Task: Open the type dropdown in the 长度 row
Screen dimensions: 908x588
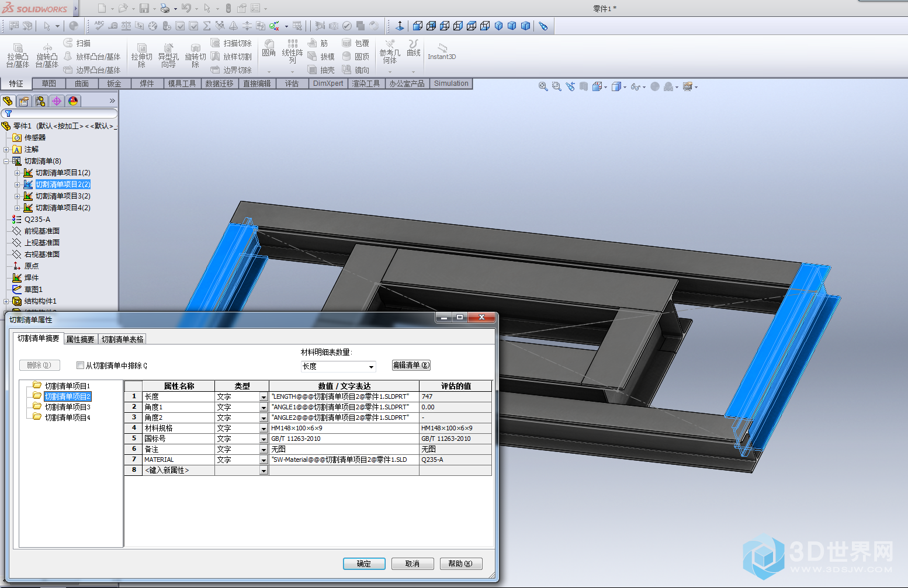Action: pyautogui.click(x=264, y=397)
